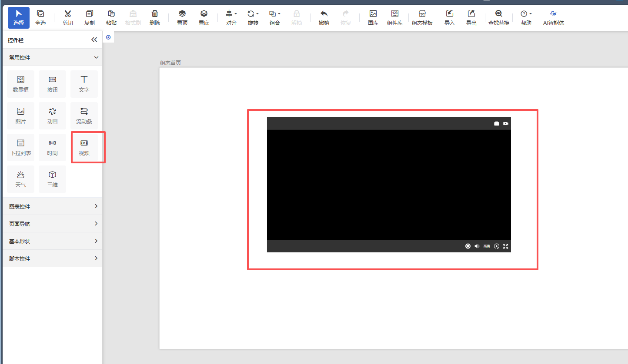628x364 pixels.
Task: Take snapshot with video player camera icon
Action: [497, 124]
